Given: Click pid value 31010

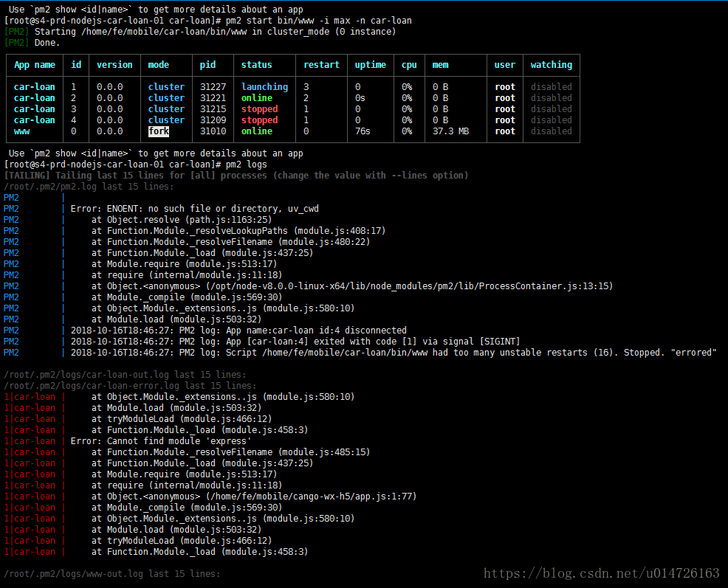Looking at the screenshot, I should tap(213, 131).
